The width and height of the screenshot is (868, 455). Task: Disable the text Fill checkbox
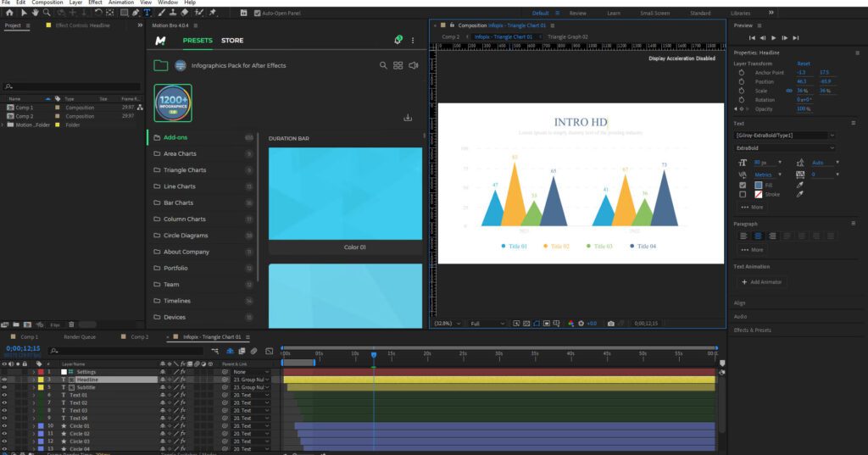(x=743, y=185)
